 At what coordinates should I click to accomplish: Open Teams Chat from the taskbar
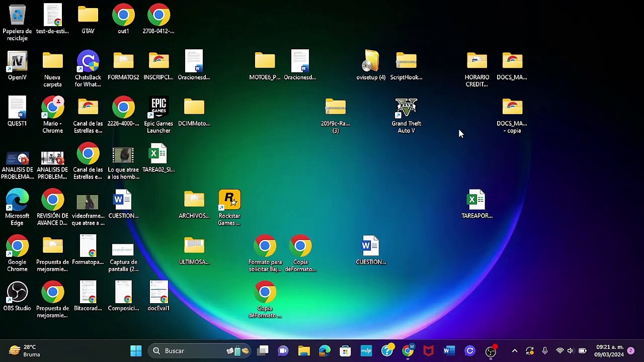(283, 351)
